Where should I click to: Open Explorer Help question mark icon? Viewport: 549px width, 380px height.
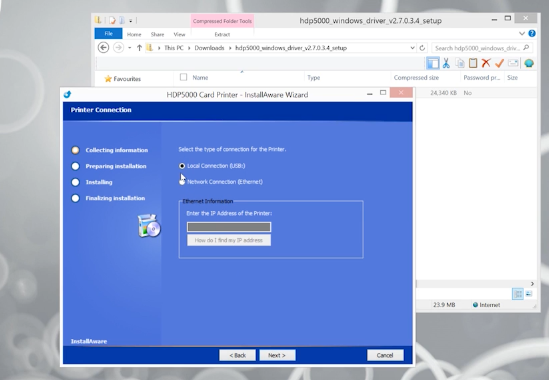(532, 34)
